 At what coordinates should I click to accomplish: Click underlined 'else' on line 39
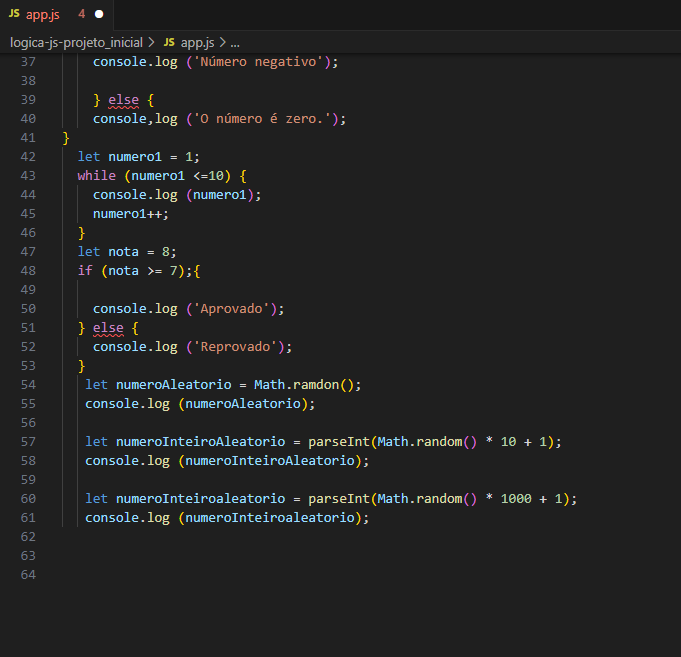123,100
